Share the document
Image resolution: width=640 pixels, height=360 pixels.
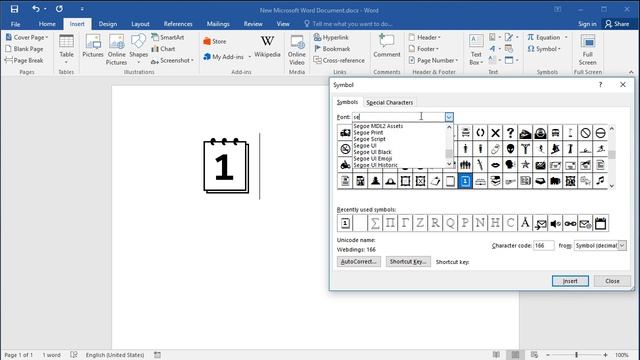617,24
